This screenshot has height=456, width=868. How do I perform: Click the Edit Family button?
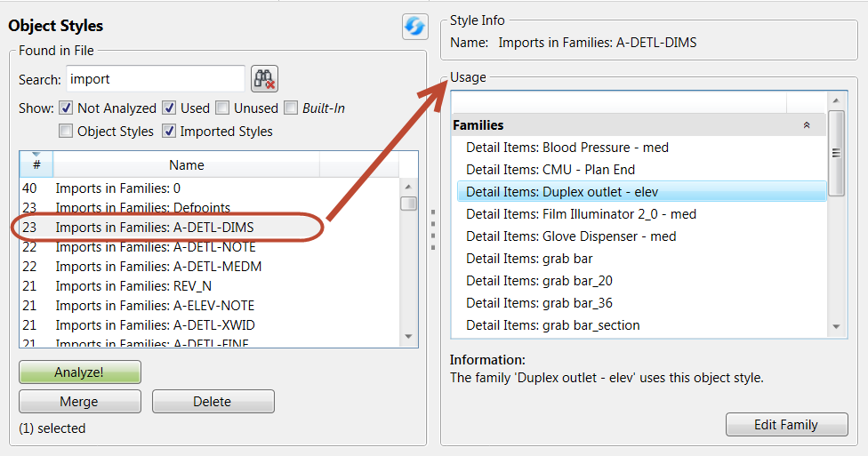click(x=786, y=425)
